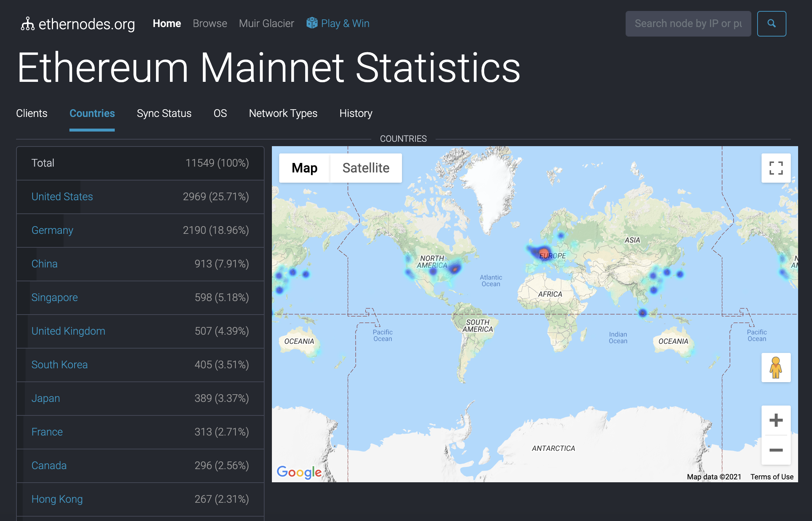Click the Google logo on the map
This screenshot has height=521, width=812.
tap(299, 472)
